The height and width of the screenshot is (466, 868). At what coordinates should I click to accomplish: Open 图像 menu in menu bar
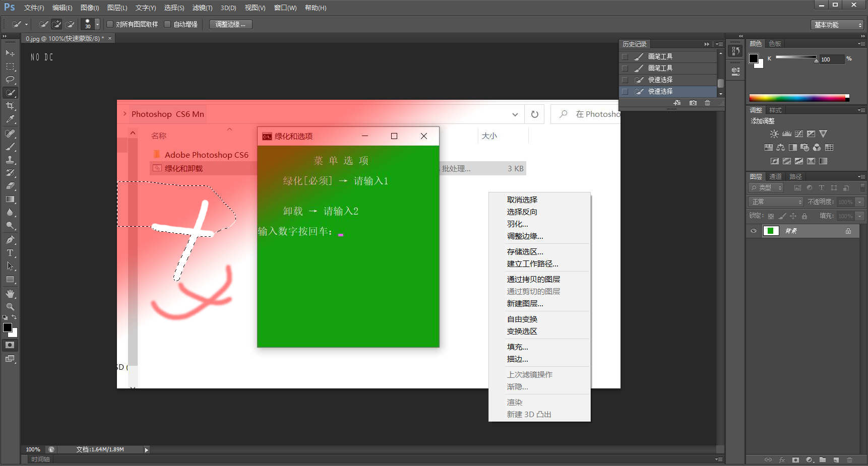click(90, 8)
